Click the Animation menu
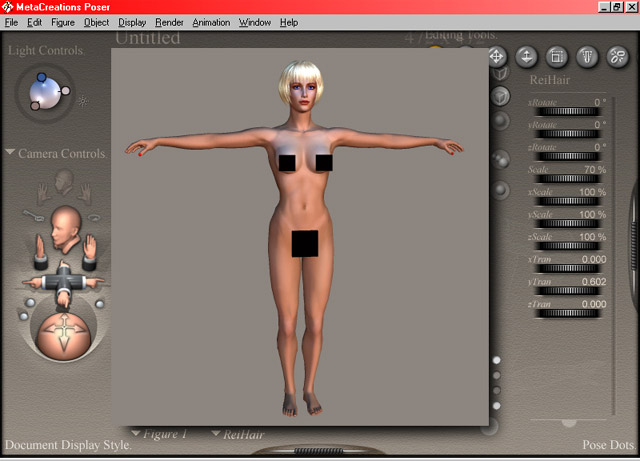640x461 pixels. coord(211,22)
